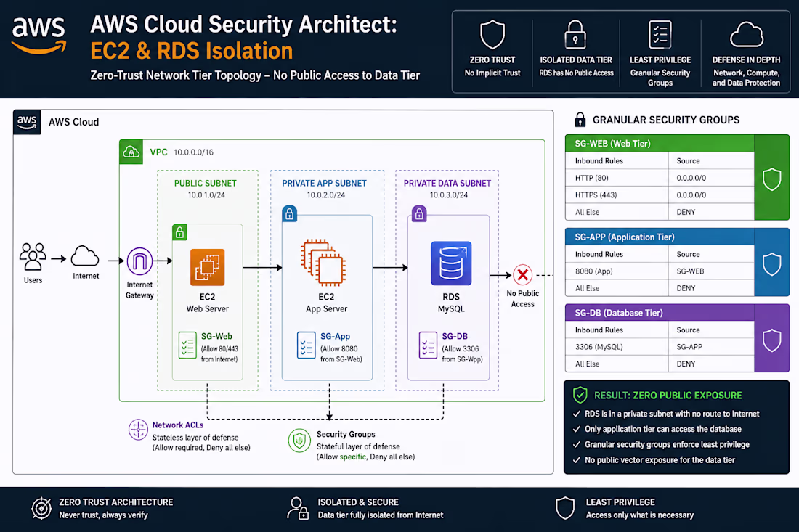
Task: Click the 0.0.0.0/0 source for HTTP (80)
Action: click(x=691, y=178)
